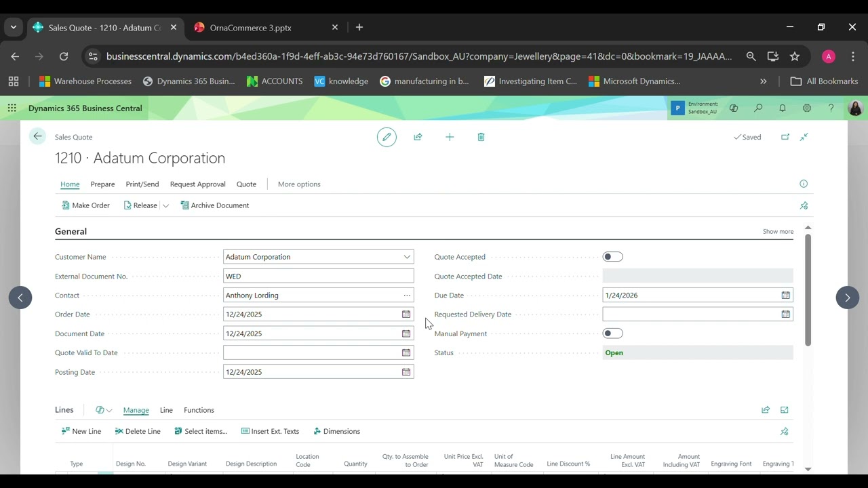Share the sales quote using the header share icon
The height and width of the screenshot is (488, 868).
coord(418,137)
